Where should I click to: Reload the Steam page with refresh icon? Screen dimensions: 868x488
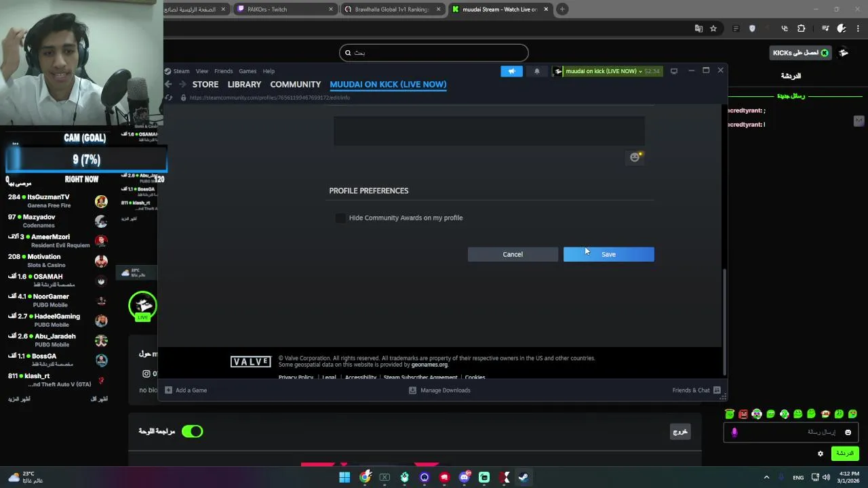click(x=169, y=98)
